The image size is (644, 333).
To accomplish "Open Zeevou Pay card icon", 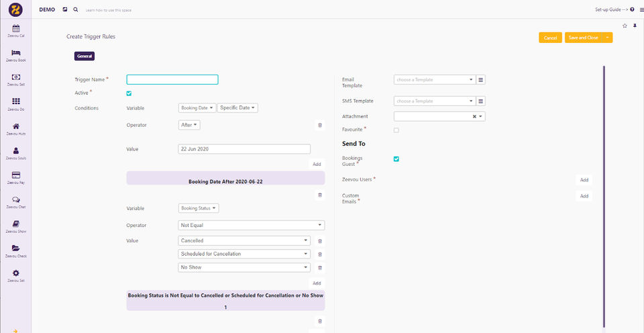I will click(16, 175).
